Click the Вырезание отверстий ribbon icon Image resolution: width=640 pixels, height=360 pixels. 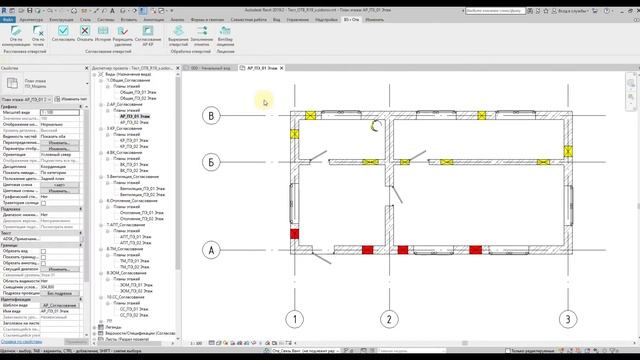[x=178, y=31]
